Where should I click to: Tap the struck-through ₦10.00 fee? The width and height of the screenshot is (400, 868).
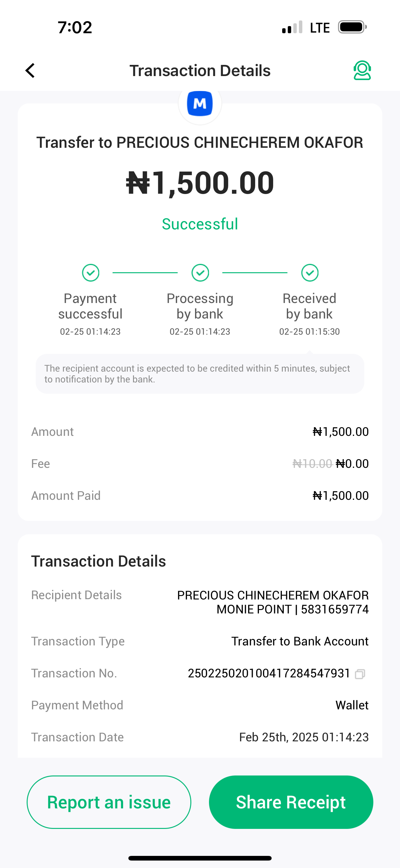click(x=312, y=464)
